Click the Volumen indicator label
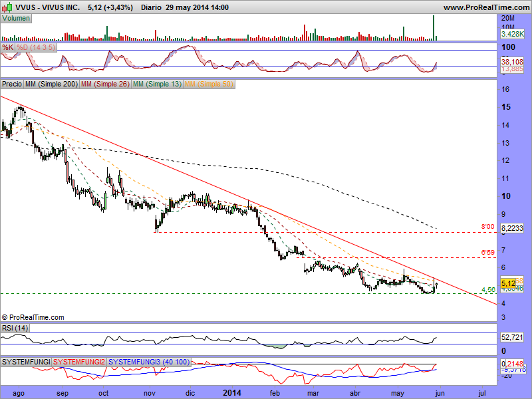532x399 pixels. tap(16, 19)
